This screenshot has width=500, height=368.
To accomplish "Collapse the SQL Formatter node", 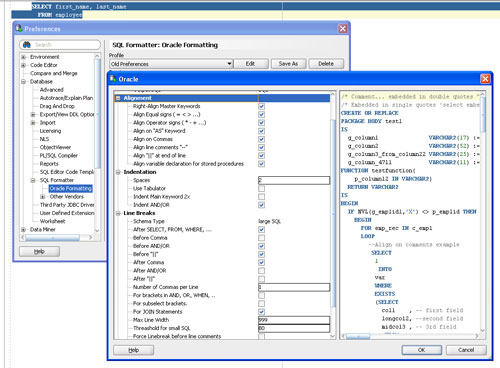I will coord(33,180).
